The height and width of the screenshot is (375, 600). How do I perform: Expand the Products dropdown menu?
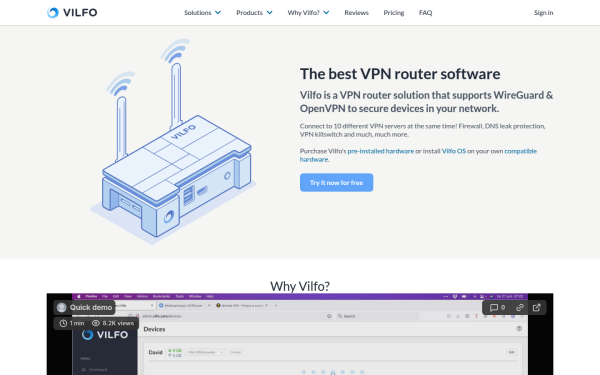(x=254, y=13)
